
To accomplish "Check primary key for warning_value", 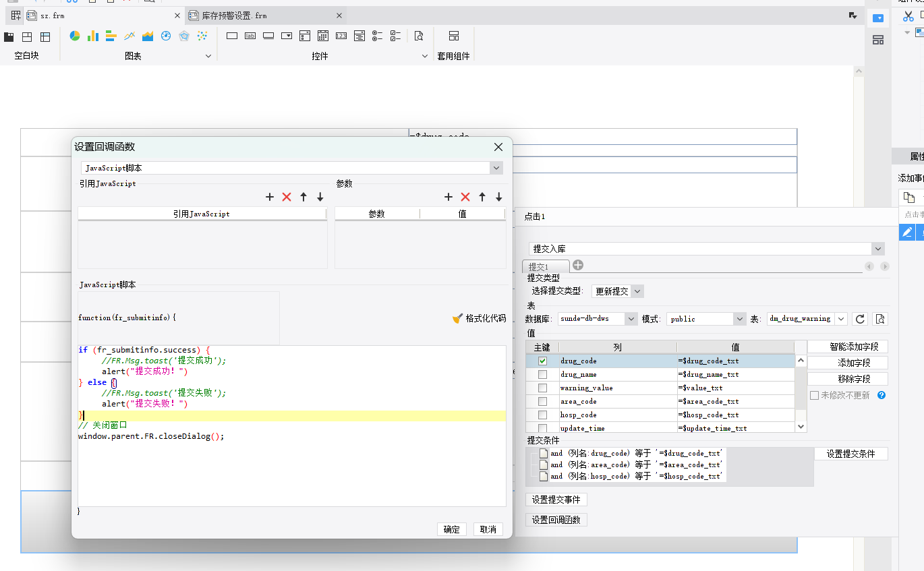I will tap(542, 388).
